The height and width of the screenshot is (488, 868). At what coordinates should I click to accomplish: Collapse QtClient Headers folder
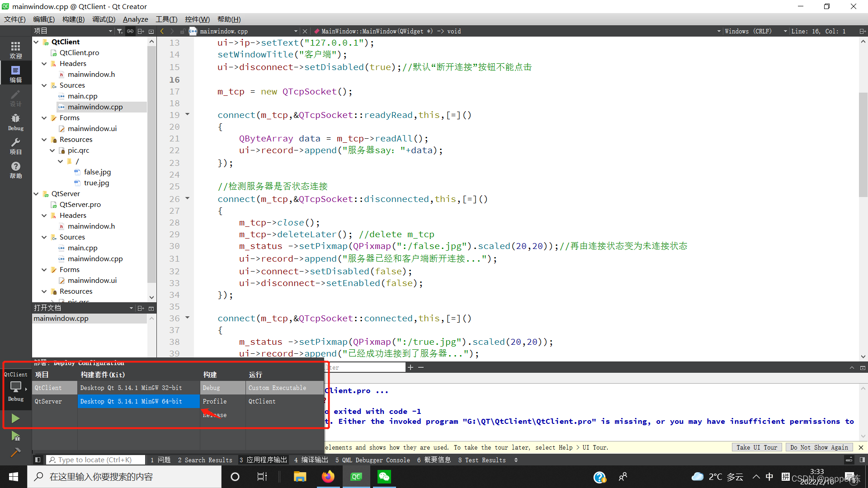(x=44, y=64)
